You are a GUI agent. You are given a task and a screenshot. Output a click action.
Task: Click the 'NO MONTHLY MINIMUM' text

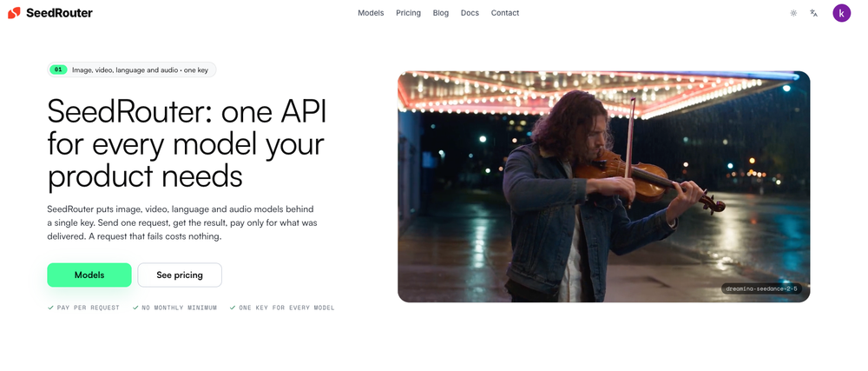coord(180,308)
